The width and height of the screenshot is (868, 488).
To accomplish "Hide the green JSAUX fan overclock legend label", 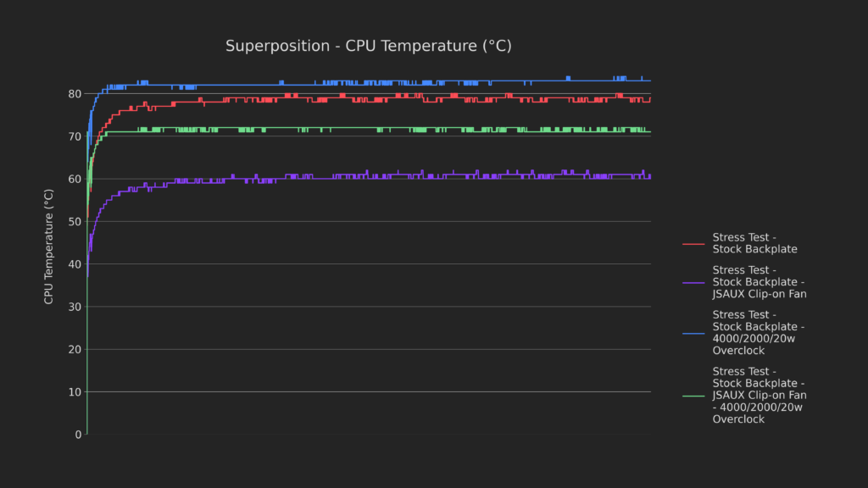I will point(759,396).
